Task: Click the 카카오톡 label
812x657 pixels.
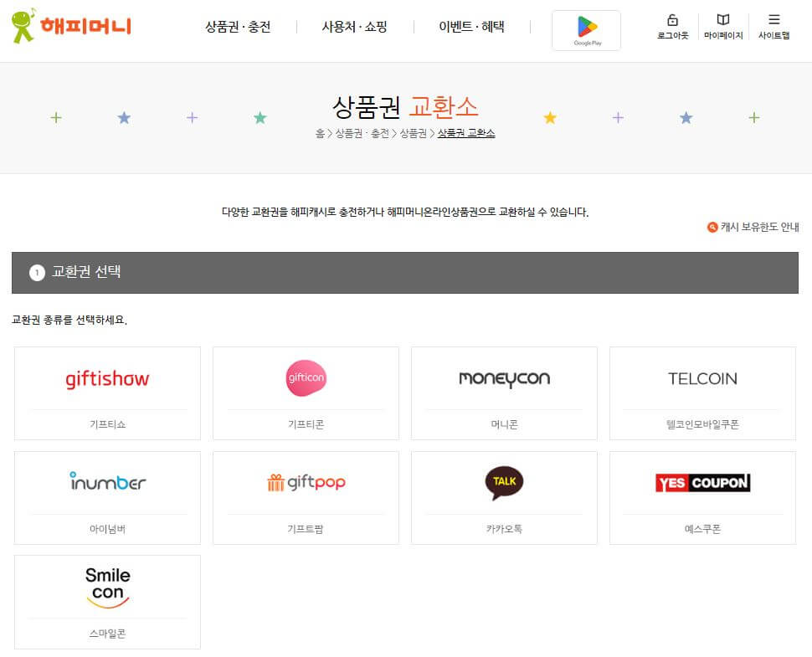Action: pos(504,529)
